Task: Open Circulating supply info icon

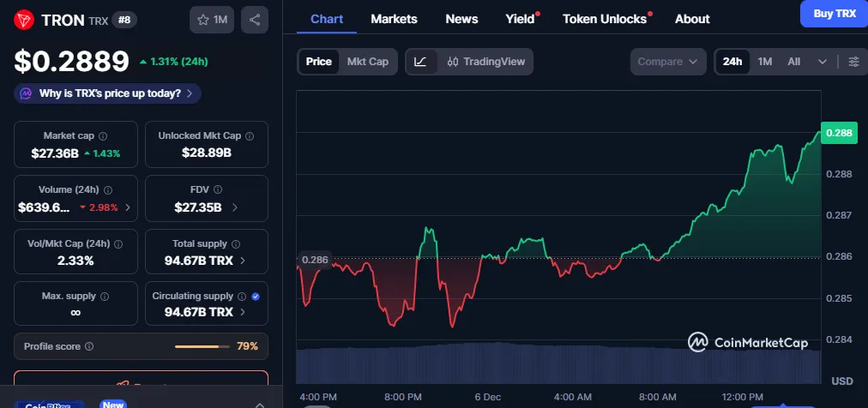Action: [242, 297]
